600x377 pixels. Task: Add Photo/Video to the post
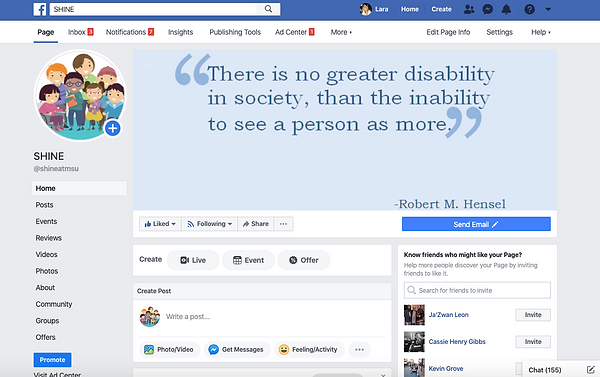click(x=169, y=349)
